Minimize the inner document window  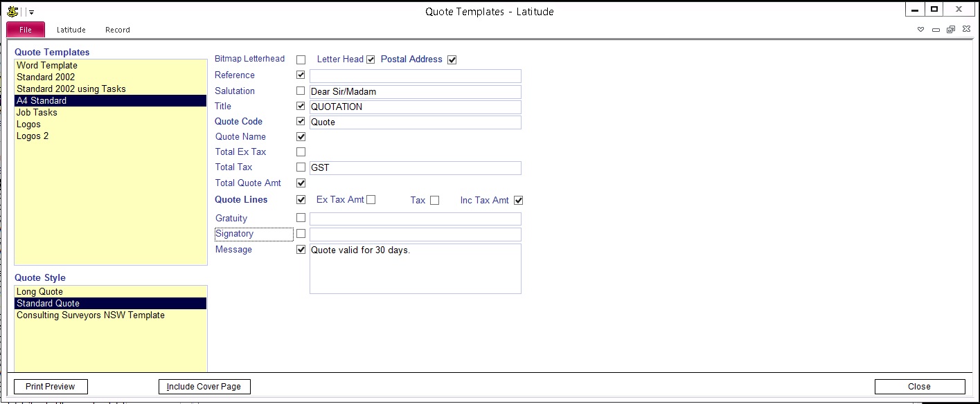click(936, 30)
